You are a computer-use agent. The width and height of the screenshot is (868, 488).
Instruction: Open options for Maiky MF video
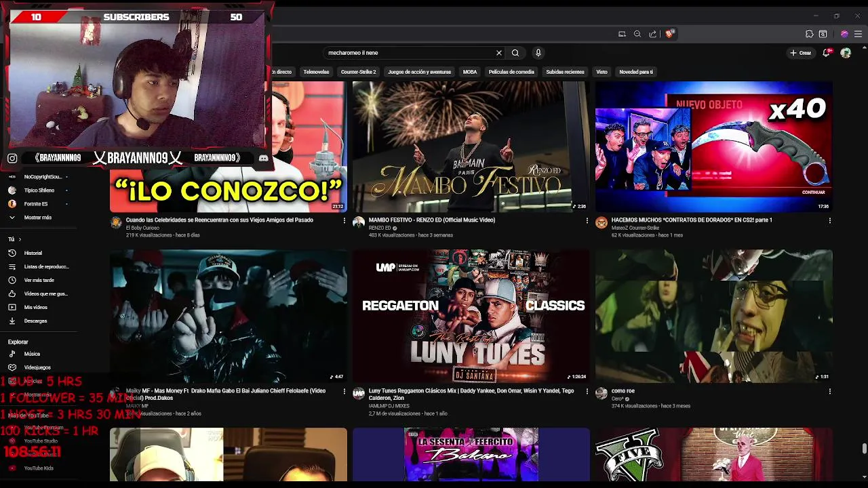coord(344,391)
